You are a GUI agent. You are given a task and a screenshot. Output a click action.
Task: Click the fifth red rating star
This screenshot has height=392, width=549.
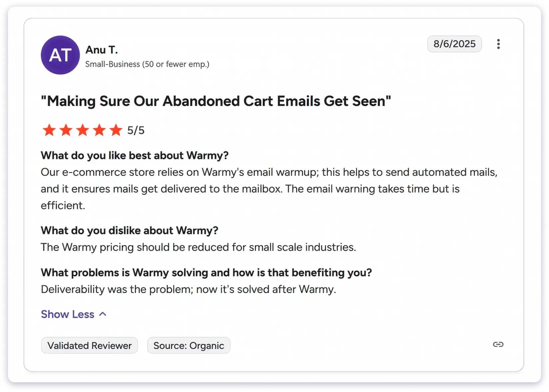pos(116,130)
